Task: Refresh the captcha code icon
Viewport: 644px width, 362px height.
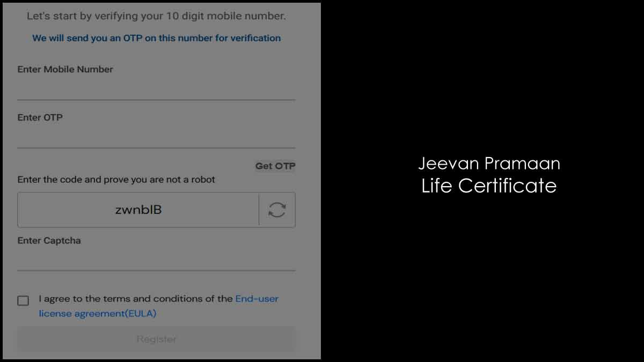Action: coord(277,210)
